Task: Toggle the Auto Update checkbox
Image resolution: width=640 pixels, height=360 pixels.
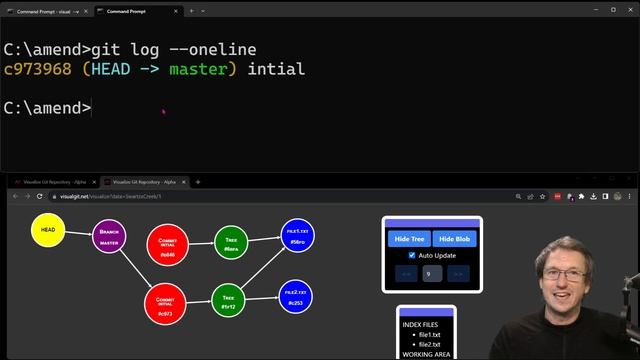Action: point(412,255)
